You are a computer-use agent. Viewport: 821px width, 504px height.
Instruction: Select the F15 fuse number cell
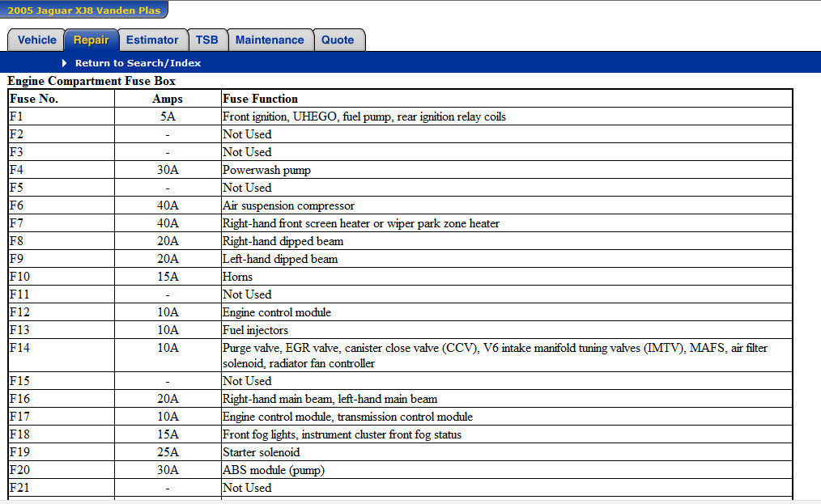(x=62, y=380)
